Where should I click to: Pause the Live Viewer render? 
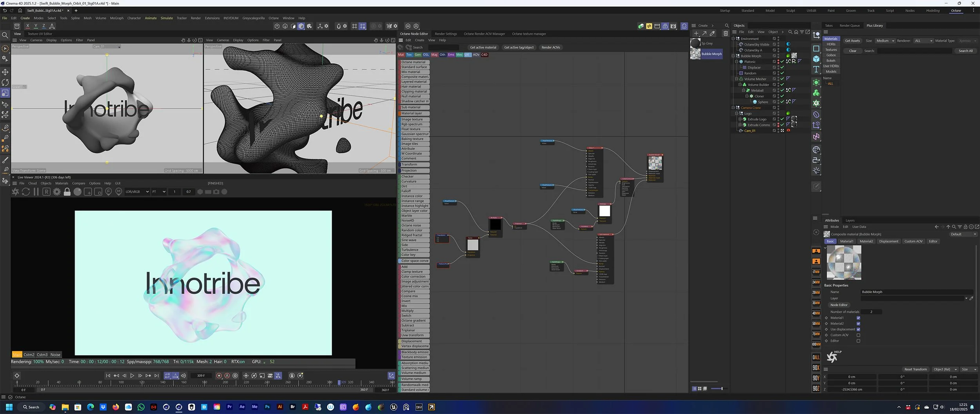[36, 192]
